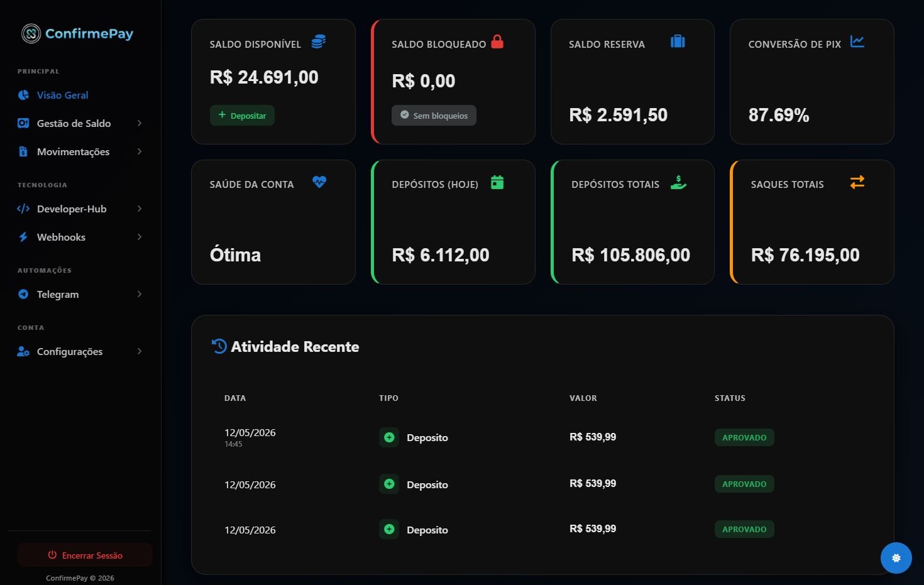Click the green Depositar button
The height and width of the screenshot is (585, 924).
point(242,116)
